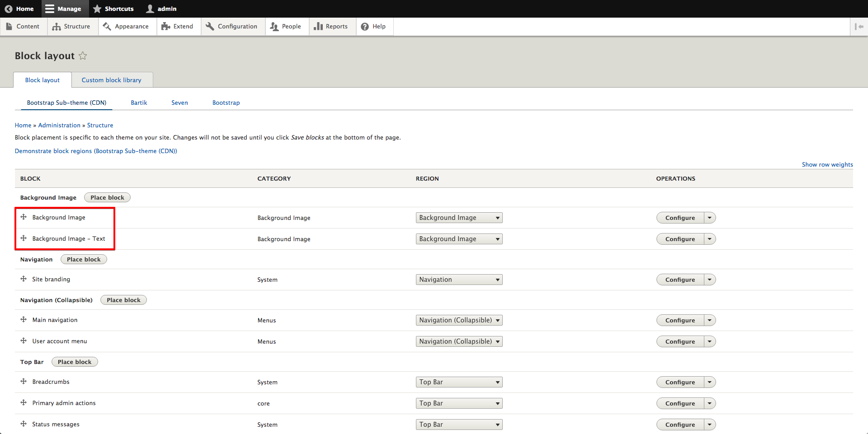Screen dimensions: 868x434
Task: Click the toolbar orientation toggle icon at right
Action: (x=859, y=27)
